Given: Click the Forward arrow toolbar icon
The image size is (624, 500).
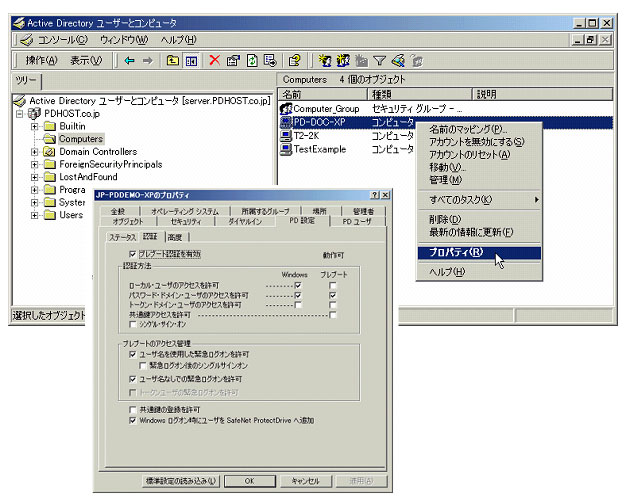Looking at the screenshot, I should 148,61.
